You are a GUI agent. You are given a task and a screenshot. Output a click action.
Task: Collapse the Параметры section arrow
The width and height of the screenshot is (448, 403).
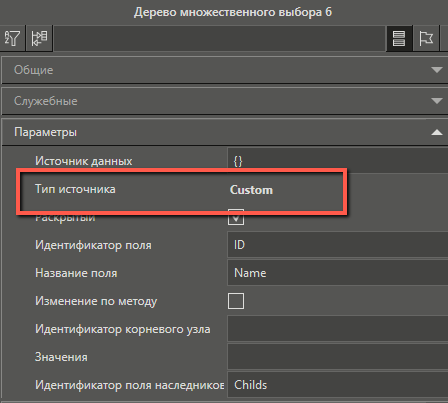[x=437, y=132]
